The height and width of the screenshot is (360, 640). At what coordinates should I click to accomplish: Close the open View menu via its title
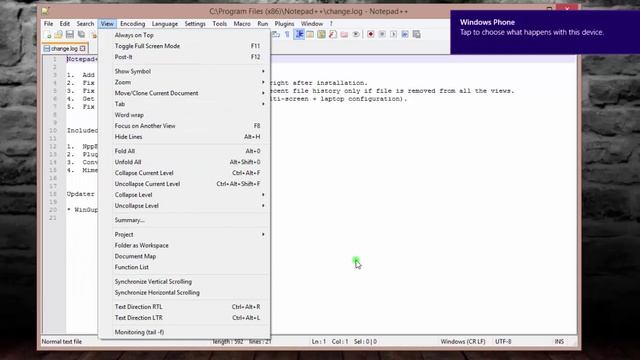pyautogui.click(x=107, y=24)
